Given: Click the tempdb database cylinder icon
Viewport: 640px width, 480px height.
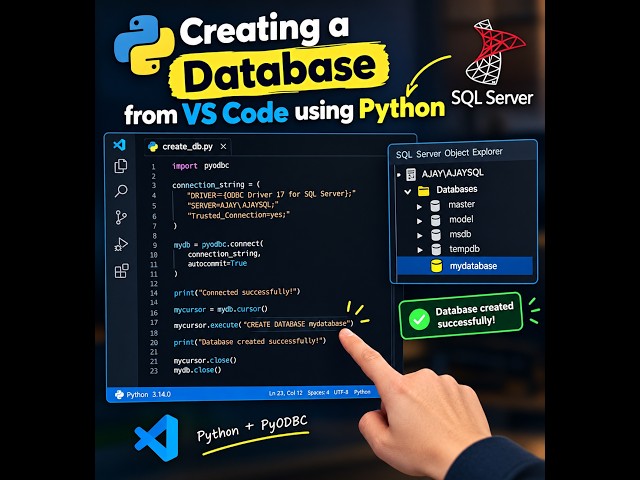Looking at the screenshot, I should point(436,249).
